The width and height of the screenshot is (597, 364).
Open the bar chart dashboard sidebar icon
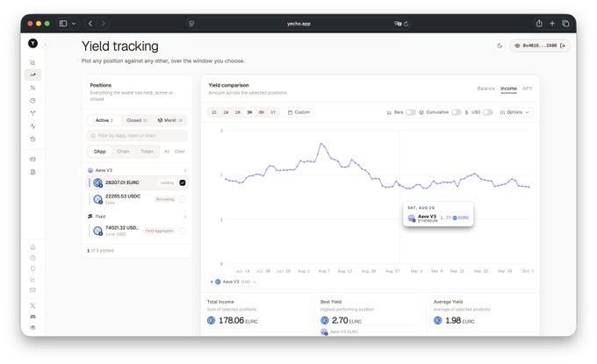point(32,62)
